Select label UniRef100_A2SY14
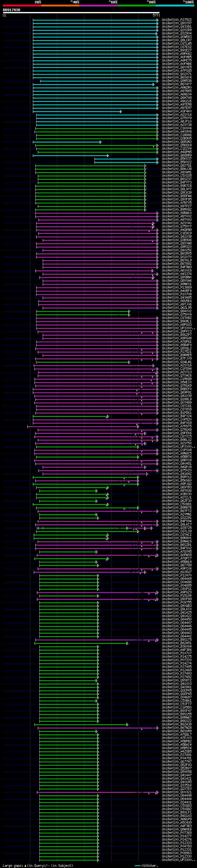This screenshot has width=197, height=868. point(177,115)
